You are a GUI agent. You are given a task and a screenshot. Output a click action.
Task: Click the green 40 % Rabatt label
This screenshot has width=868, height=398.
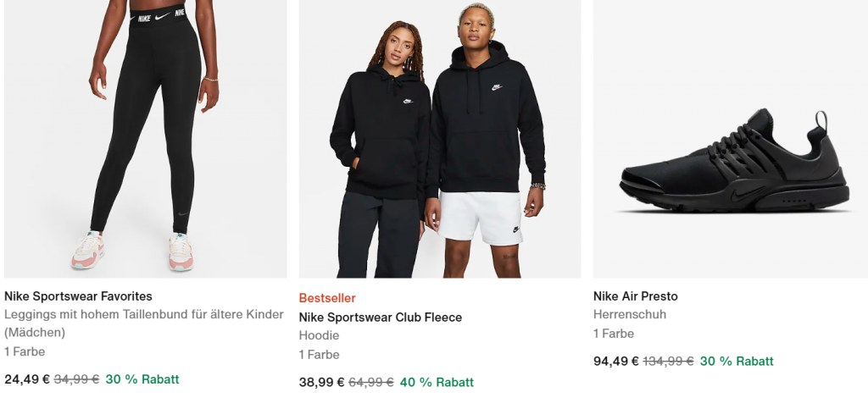(437, 382)
